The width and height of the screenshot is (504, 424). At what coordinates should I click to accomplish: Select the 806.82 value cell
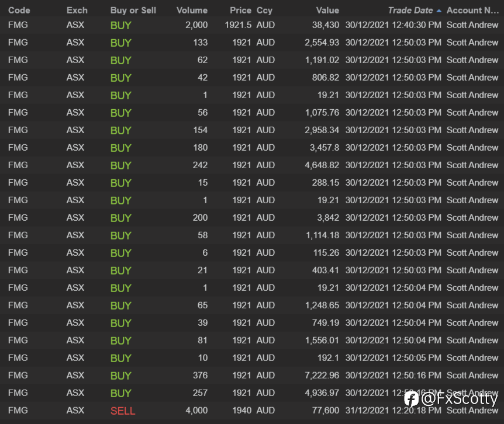click(325, 77)
